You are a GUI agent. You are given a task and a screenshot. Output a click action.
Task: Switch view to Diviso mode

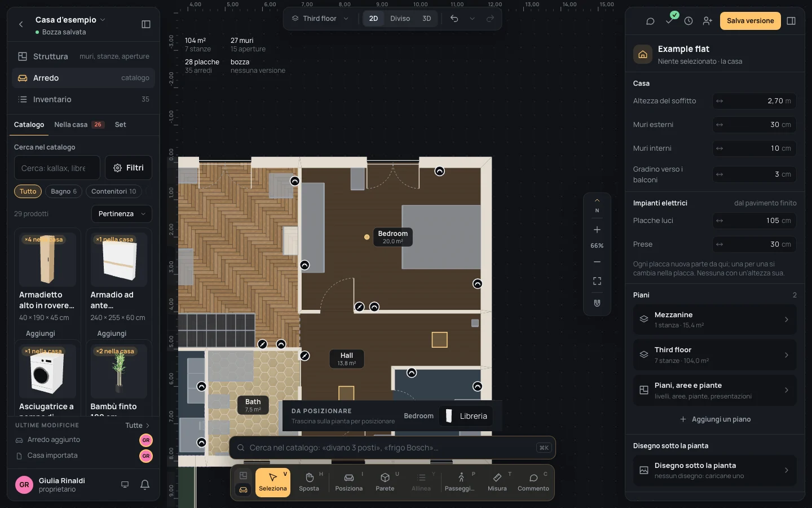[x=400, y=19]
